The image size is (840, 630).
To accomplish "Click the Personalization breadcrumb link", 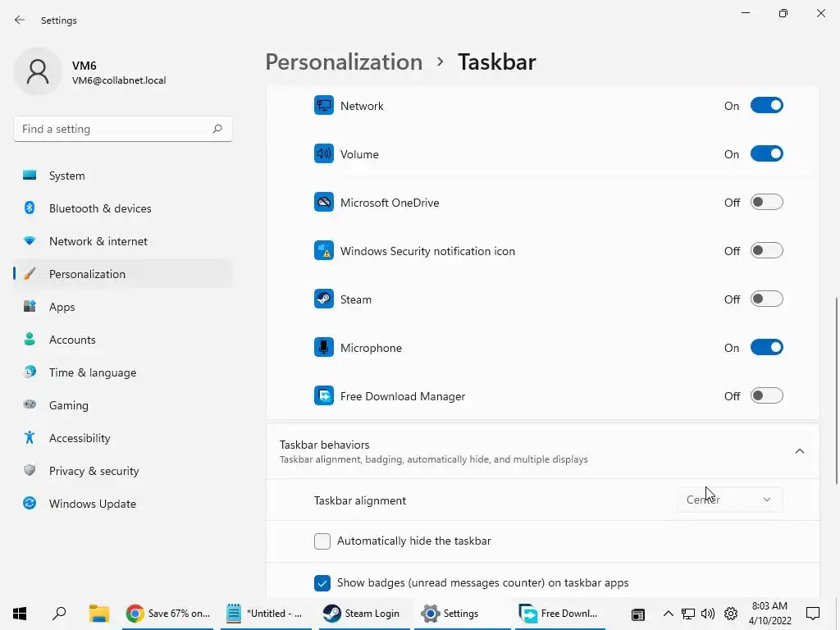I will pos(344,62).
